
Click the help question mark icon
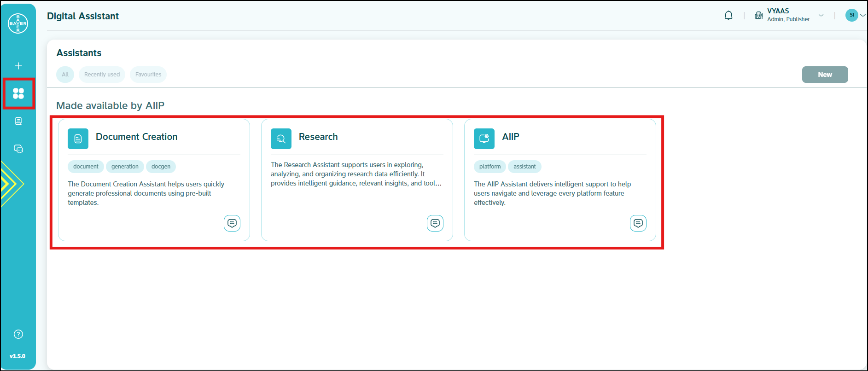click(18, 334)
